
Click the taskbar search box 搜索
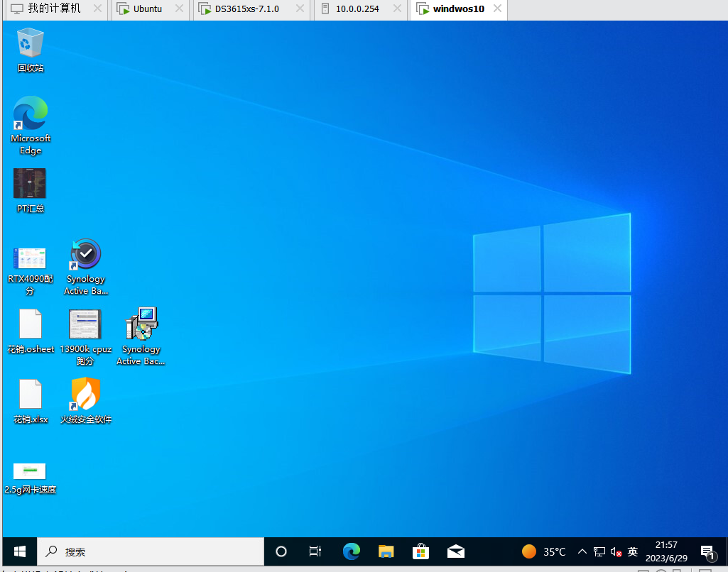tap(151, 551)
